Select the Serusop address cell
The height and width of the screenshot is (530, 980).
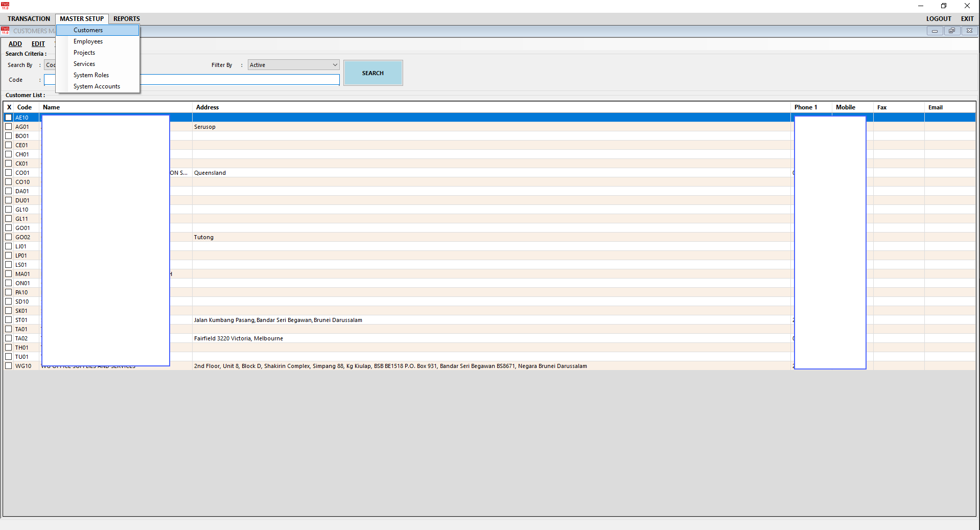(x=492, y=127)
